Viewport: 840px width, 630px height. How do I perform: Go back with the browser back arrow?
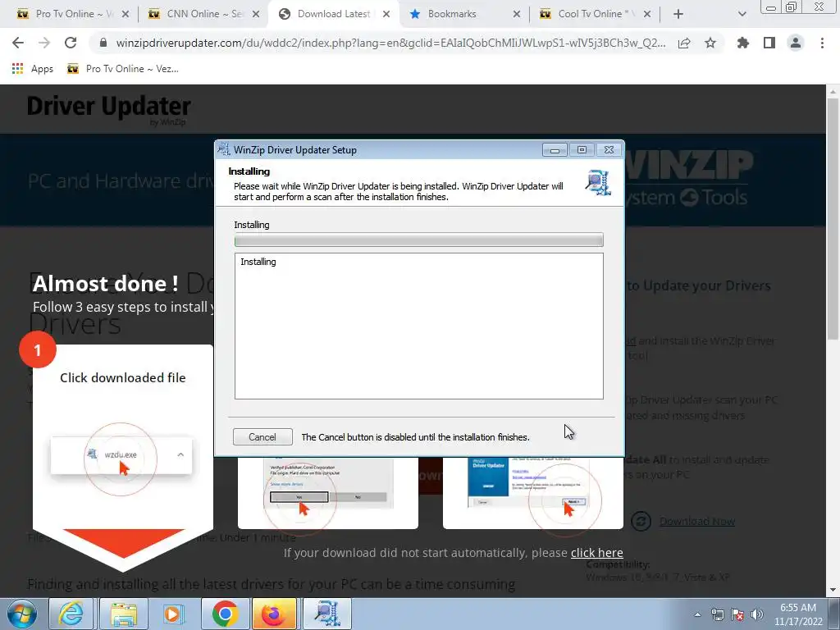pyautogui.click(x=18, y=43)
